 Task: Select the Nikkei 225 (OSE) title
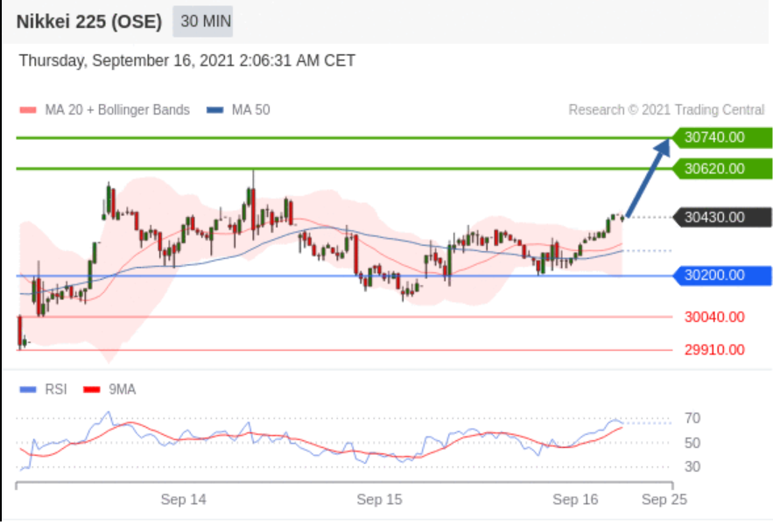(x=89, y=22)
